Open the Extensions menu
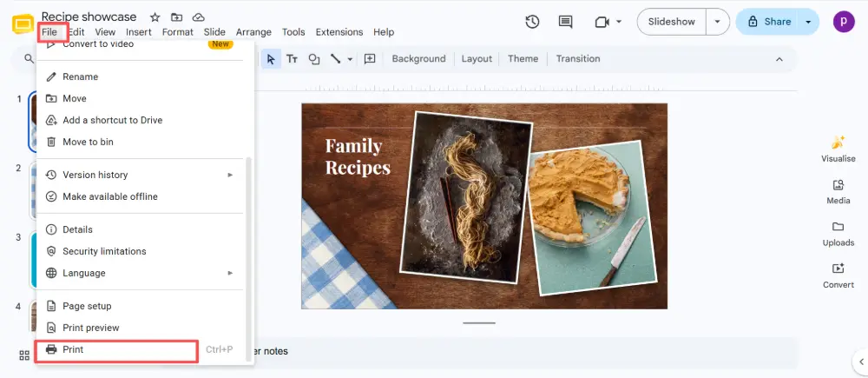Viewport: 868px width, 378px height. click(339, 32)
